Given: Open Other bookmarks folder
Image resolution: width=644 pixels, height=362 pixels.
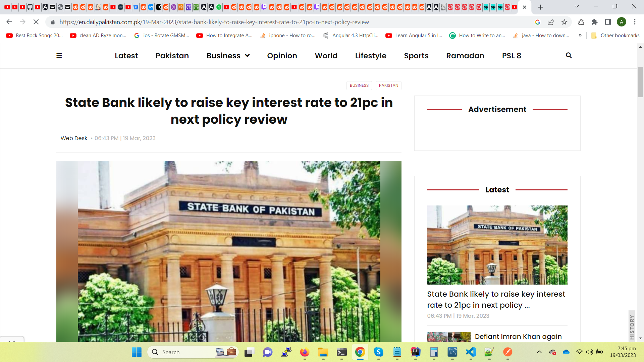Looking at the screenshot, I should pyautogui.click(x=615, y=36).
